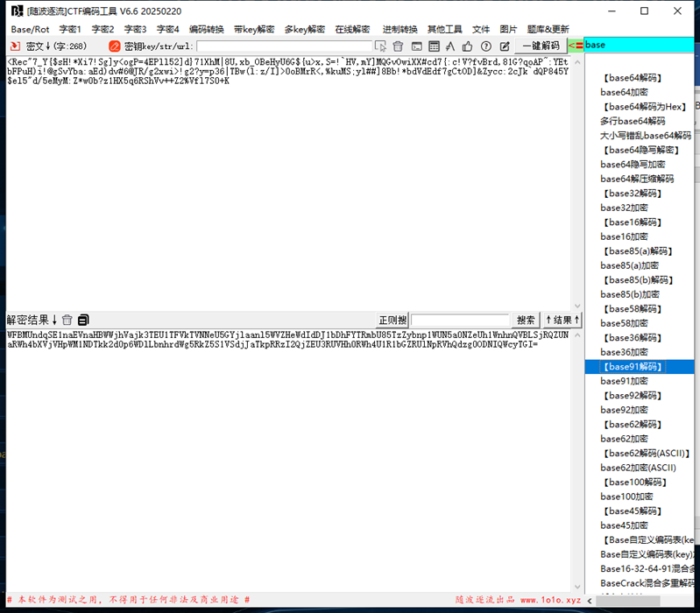
Task: Click the 搜索 button in result bar
Action: coord(525,321)
